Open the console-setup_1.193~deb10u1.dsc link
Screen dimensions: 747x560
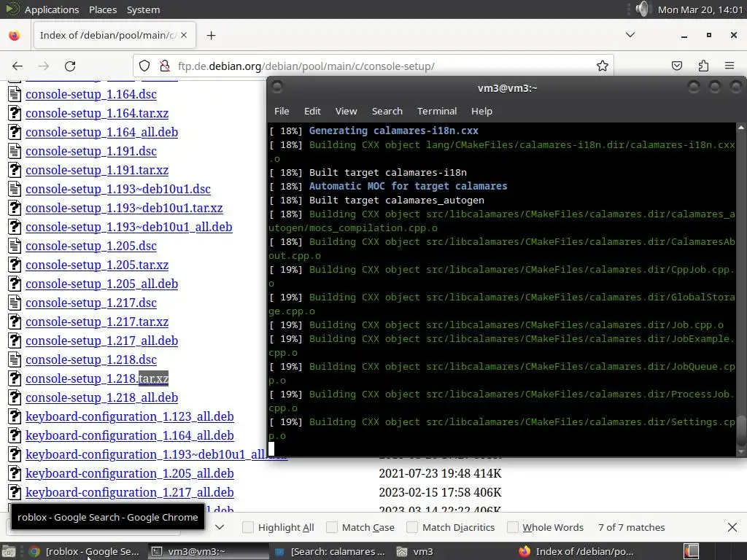(118, 189)
